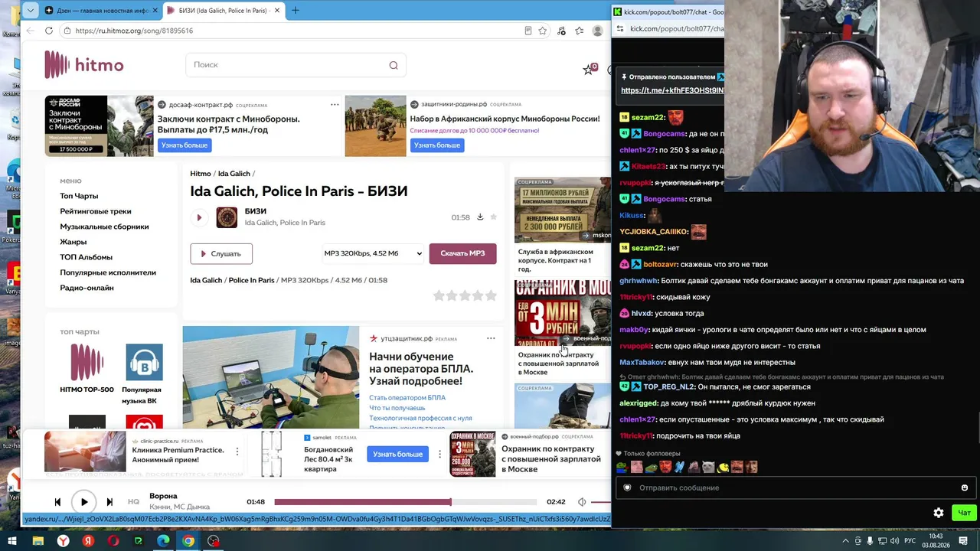The height and width of the screenshot is (551, 980).
Task: Open the media control music-note icon in Edge
Action: pos(562,31)
